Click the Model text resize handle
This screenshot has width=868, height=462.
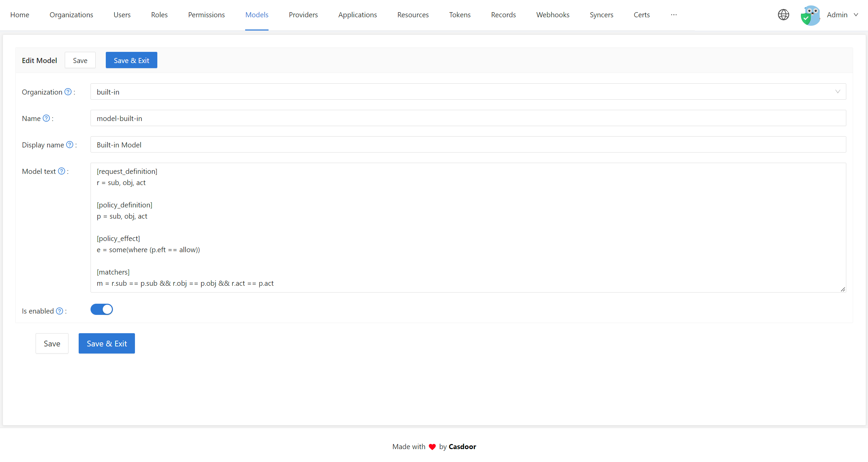843,289
